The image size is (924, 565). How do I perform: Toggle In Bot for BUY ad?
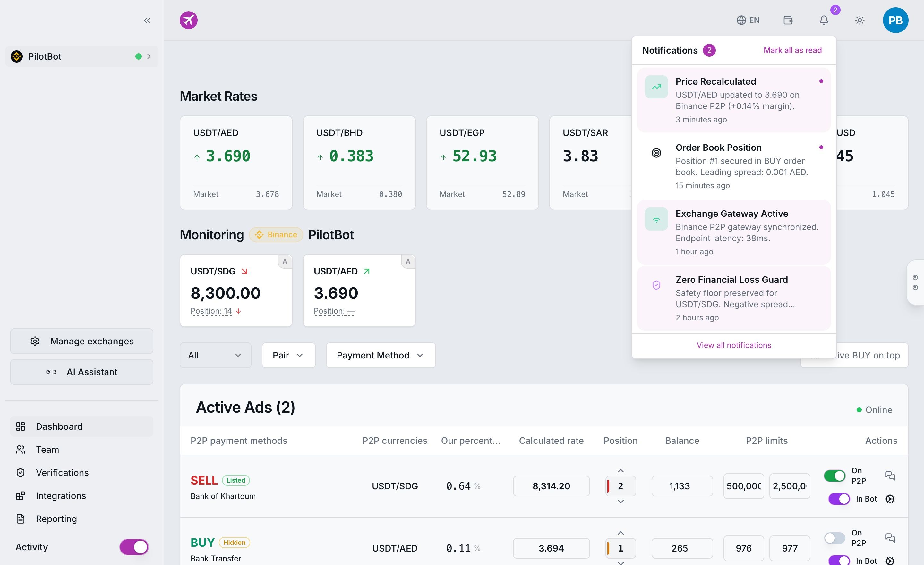coord(839,560)
